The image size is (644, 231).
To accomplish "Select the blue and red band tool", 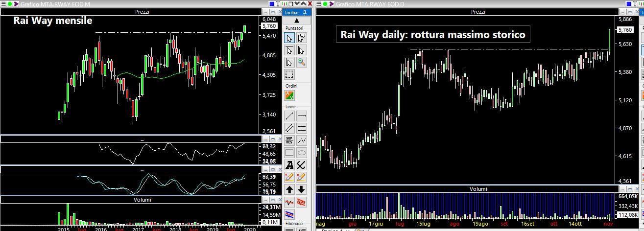I will (289, 214).
